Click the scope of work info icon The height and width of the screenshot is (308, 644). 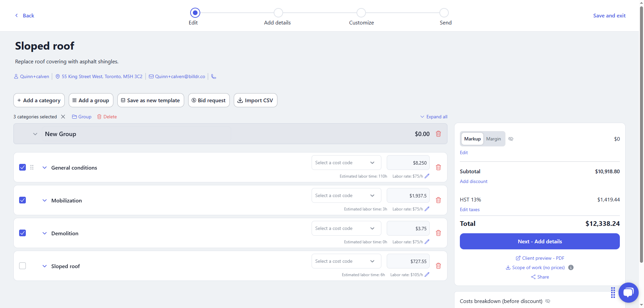[571, 267]
